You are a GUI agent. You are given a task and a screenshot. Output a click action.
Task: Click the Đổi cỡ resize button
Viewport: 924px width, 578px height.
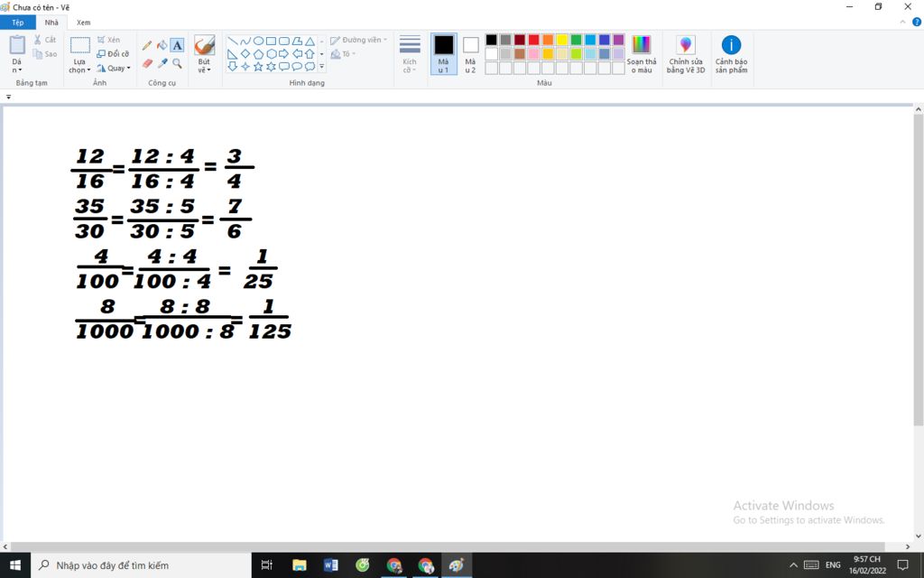pos(113,54)
